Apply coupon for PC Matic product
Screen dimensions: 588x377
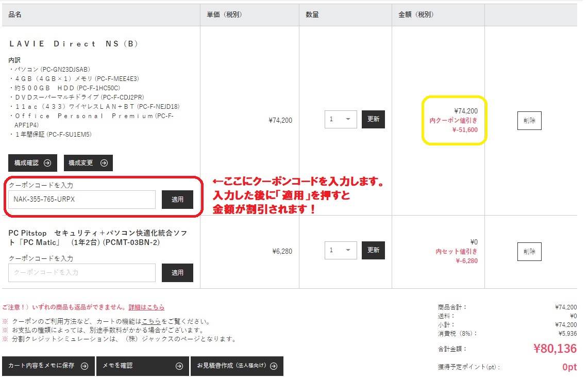coord(177,273)
